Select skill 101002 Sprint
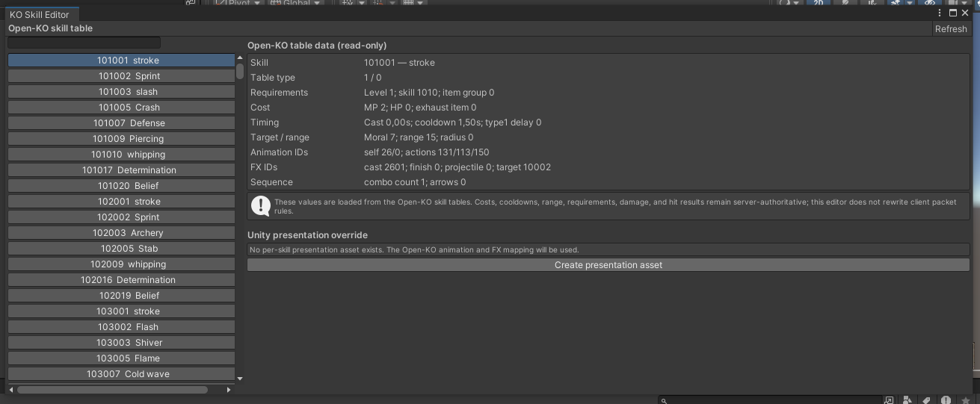Image resolution: width=980 pixels, height=404 pixels. [x=121, y=76]
